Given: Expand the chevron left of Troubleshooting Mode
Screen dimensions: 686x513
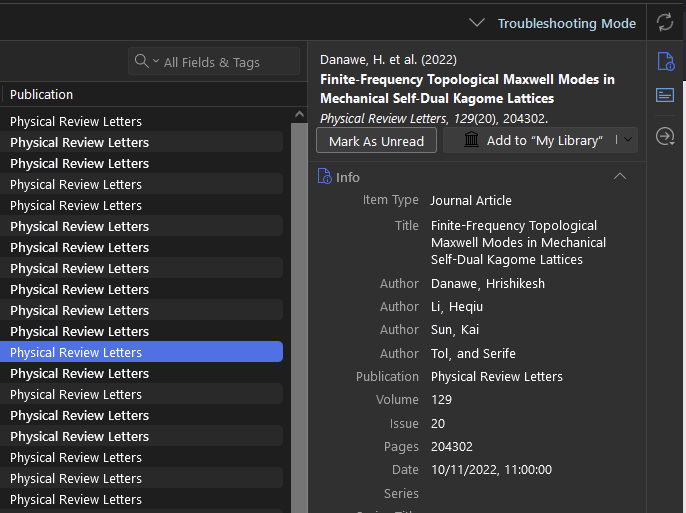Looking at the screenshot, I should [x=476, y=22].
